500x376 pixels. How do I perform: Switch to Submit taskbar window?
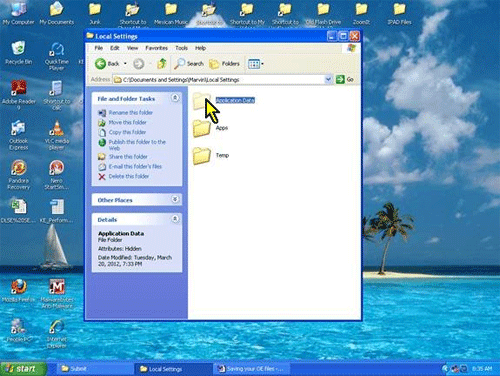(x=95, y=369)
